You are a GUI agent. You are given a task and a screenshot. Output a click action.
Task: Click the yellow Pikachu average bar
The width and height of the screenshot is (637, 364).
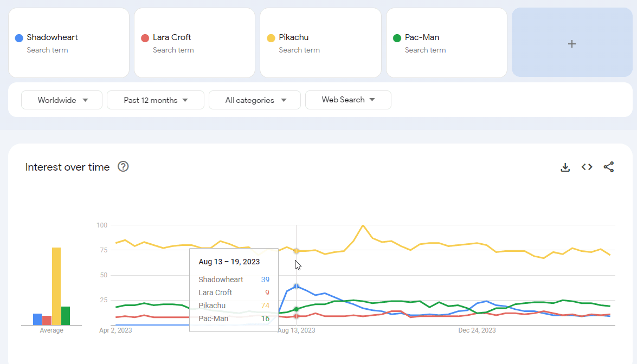[56, 286]
